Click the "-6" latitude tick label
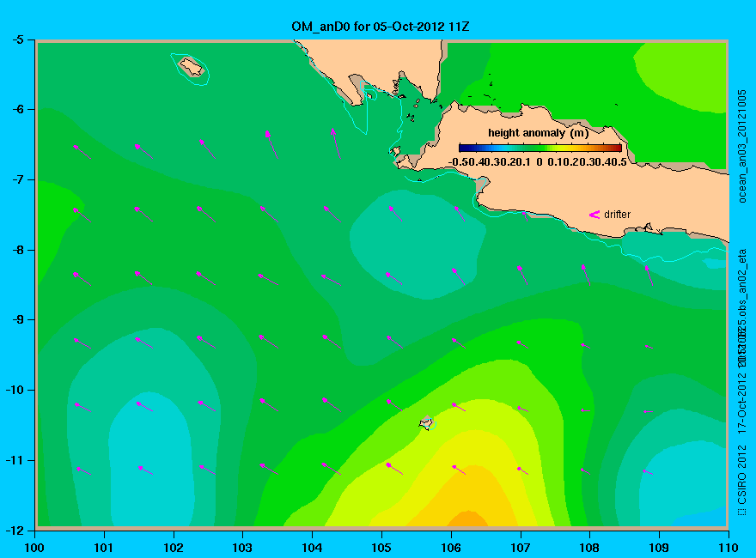The height and width of the screenshot is (558, 756). (x=17, y=110)
